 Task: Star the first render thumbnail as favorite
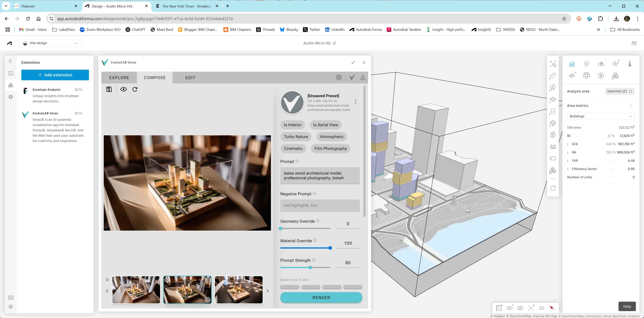pyautogui.click(x=107, y=280)
